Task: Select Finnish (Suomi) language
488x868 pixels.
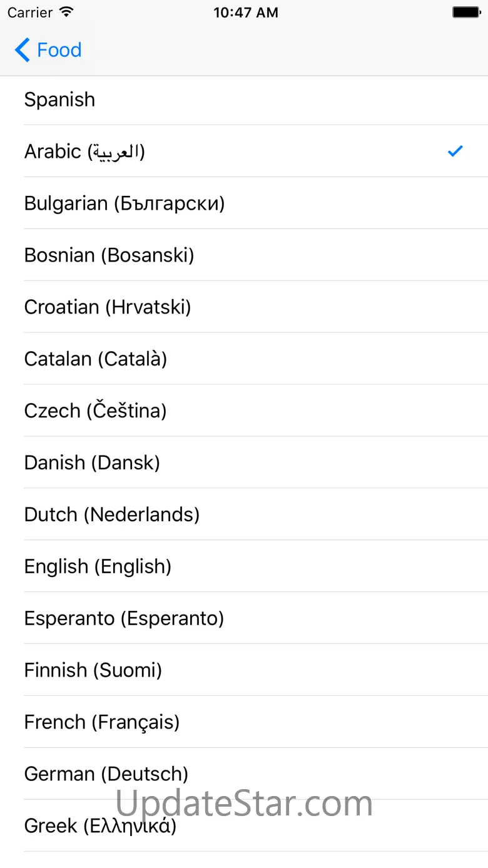Action: click(244, 670)
